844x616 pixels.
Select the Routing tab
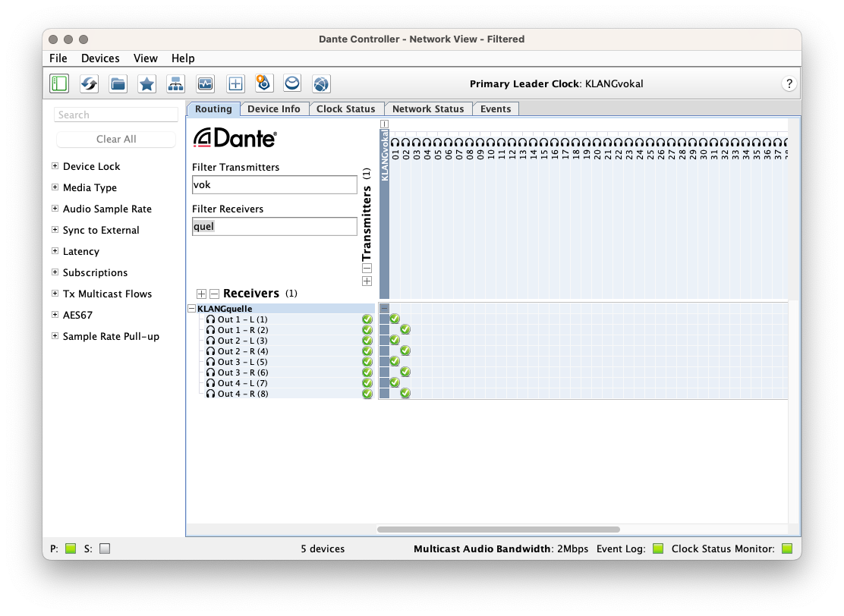[x=214, y=108]
